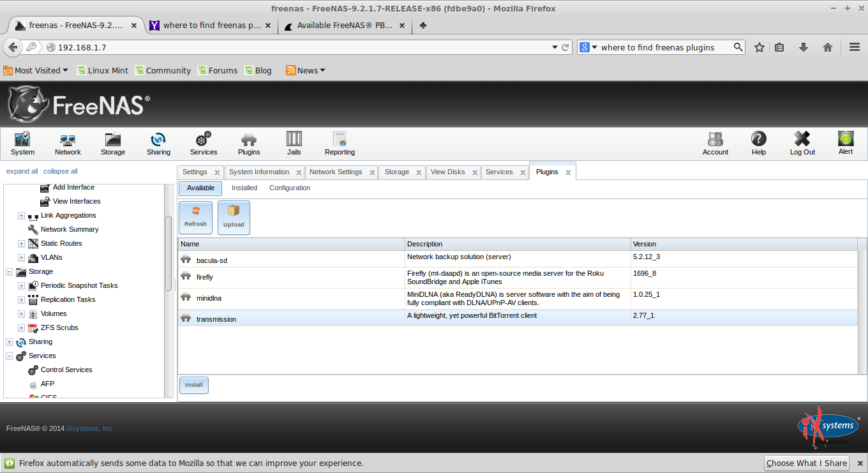868x473 pixels.
Task: Open AFP service in the tree
Action: (x=47, y=384)
